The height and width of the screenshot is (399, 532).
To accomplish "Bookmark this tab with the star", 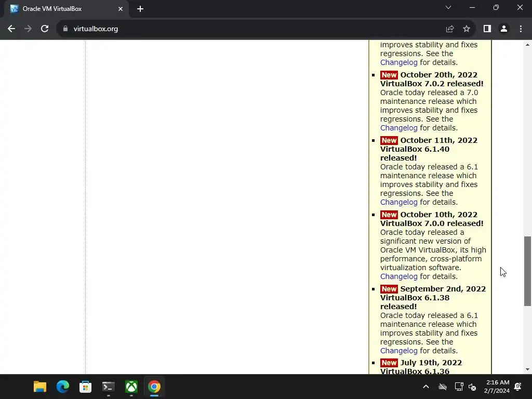I will point(467,29).
